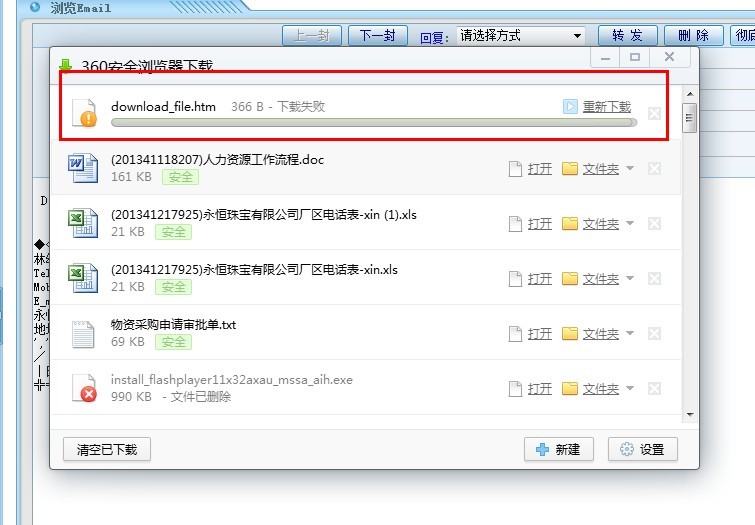Click the text file icon of 物资采购申请审批单.txt
The image size is (755, 525).
pyautogui.click(x=82, y=333)
